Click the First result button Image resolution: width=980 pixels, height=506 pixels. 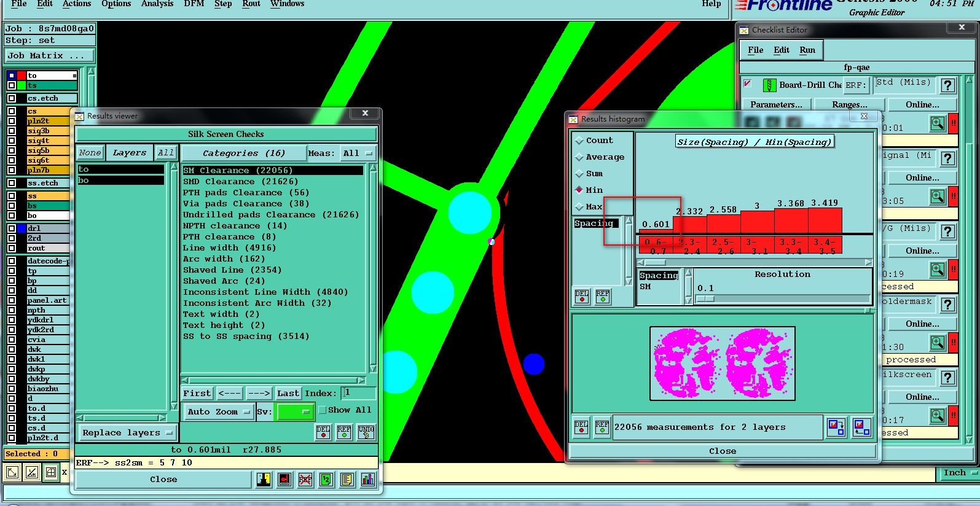point(197,394)
